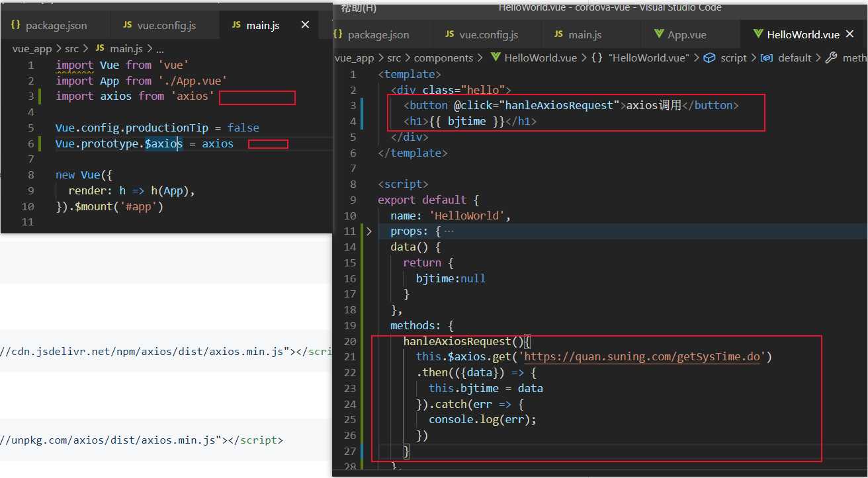868x478 pixels.
Task: Click the wrench icon at breadcrumb end
Action: coord(832,58)
